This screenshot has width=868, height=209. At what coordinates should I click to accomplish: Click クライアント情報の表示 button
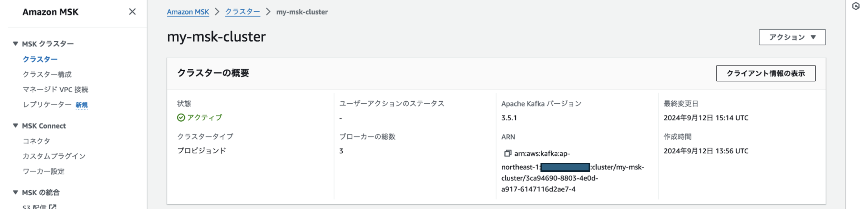(x=766, y=73)
